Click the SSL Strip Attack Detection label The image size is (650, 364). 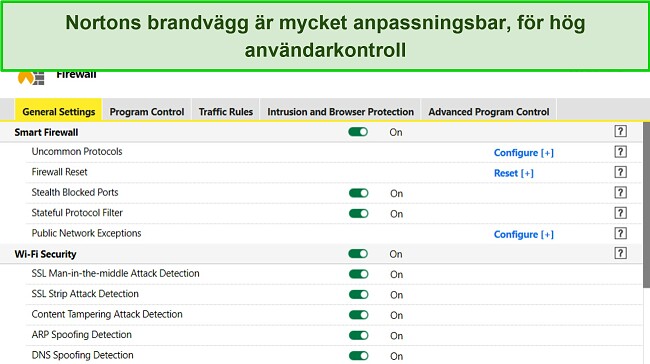(85, 294)
